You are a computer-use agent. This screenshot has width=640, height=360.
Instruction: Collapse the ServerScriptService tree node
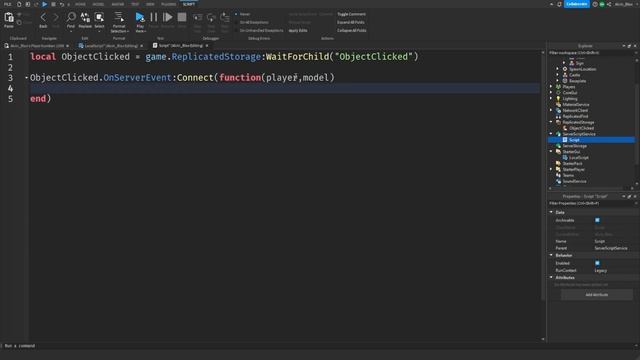pos(551,134)
